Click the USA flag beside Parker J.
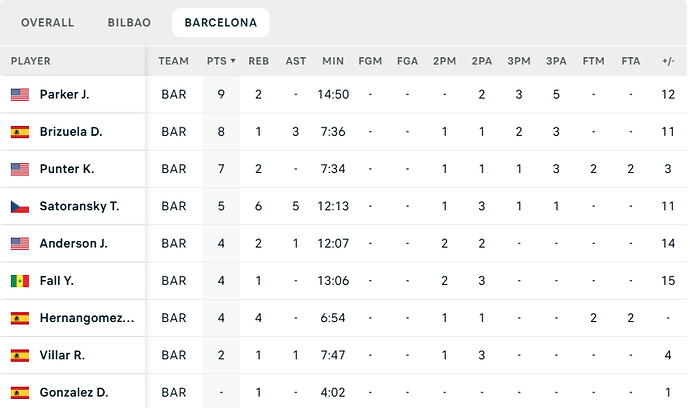The width and height of the screenshot is (690, 408). pos(20,94)
